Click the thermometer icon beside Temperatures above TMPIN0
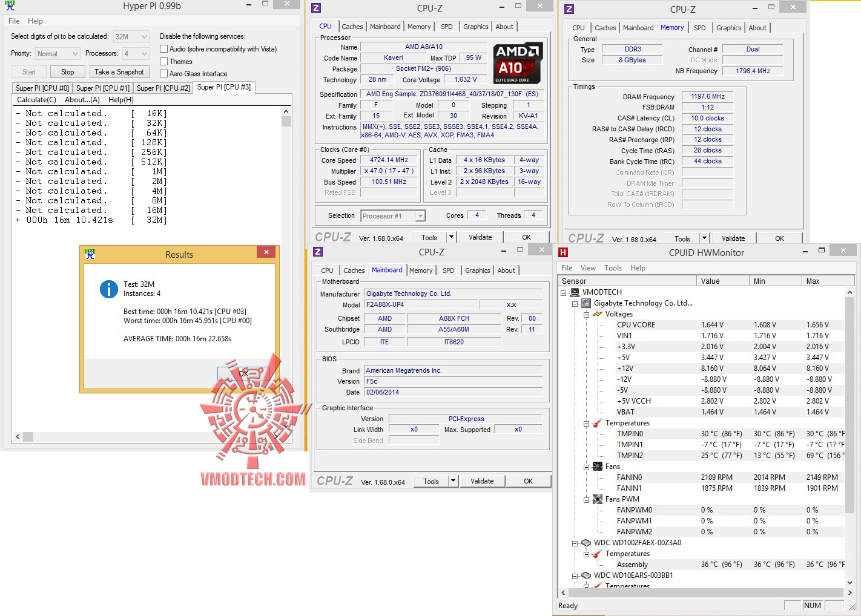This screenshot has height=616, width=861. click(x=598, y=423)
